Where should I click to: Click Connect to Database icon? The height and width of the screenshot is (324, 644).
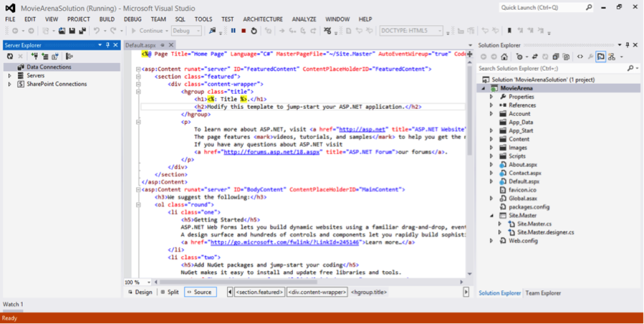[x=34, y=56]
